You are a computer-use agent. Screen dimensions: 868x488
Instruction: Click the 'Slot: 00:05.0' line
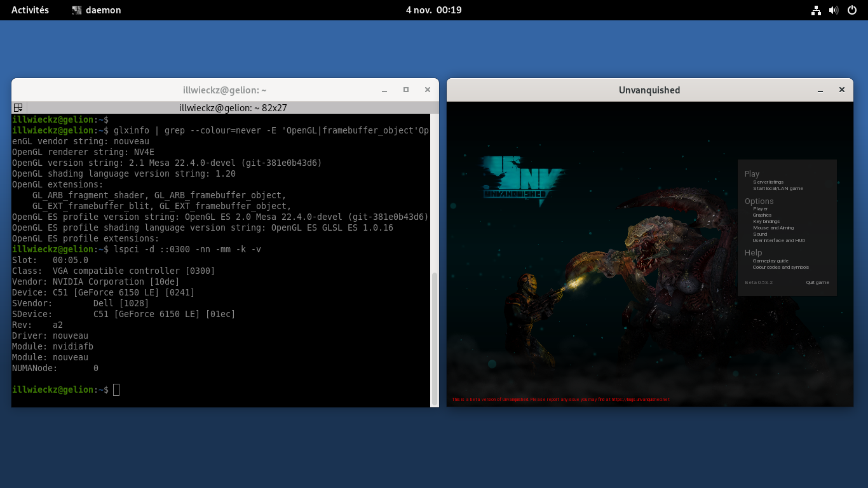pyautogui.click(x=50, y=260)
